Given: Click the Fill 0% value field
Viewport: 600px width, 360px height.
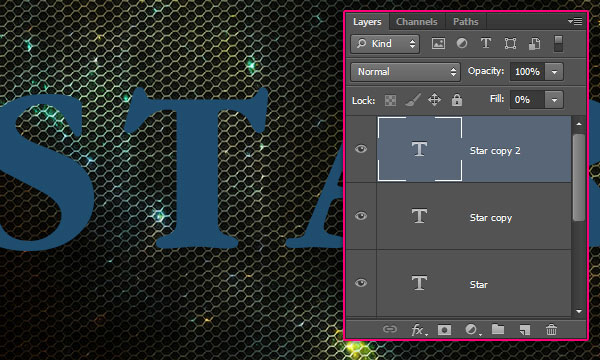Looking at the screenshot, I should pos(527,100).
